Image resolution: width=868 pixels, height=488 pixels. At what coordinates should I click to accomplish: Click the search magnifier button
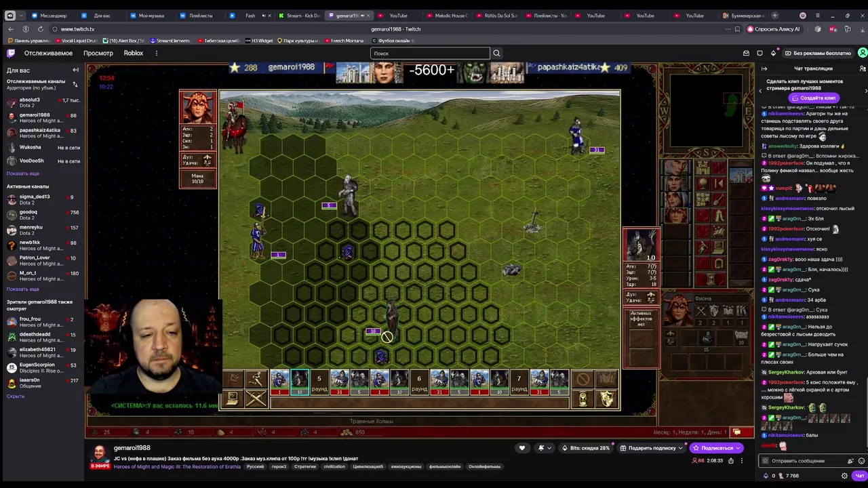coord(496,53)
